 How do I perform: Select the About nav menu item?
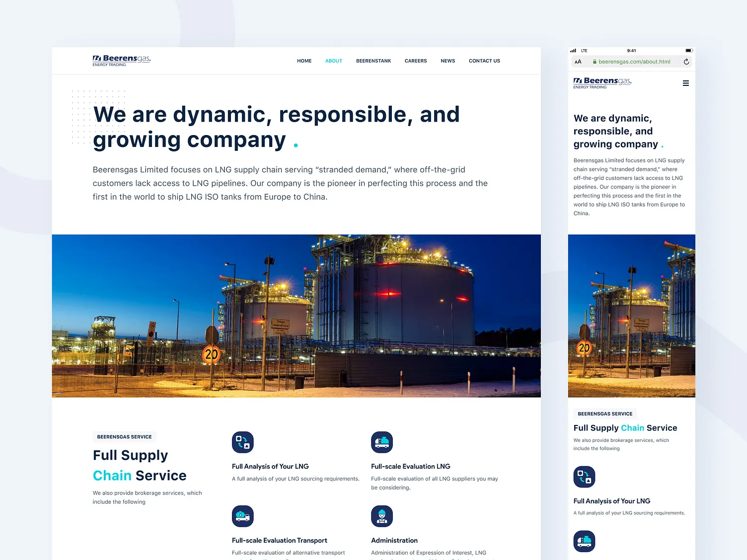[x=333, y=61]
